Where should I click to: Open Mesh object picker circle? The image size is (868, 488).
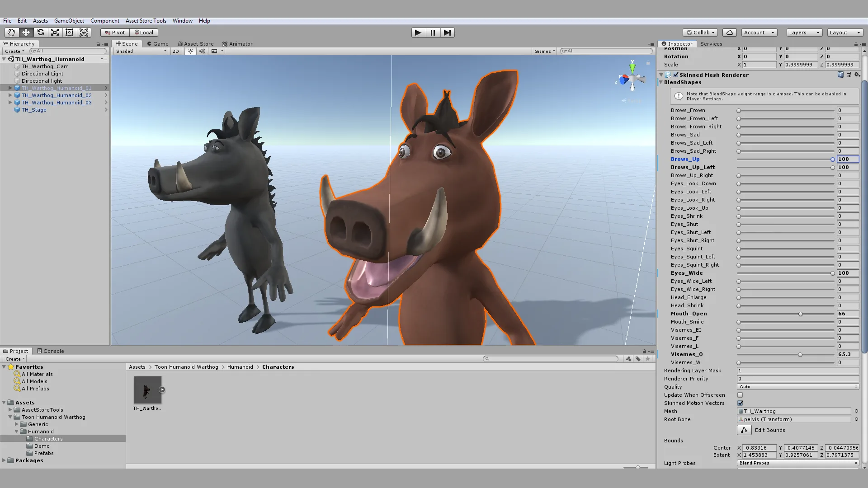click(856, 411)
